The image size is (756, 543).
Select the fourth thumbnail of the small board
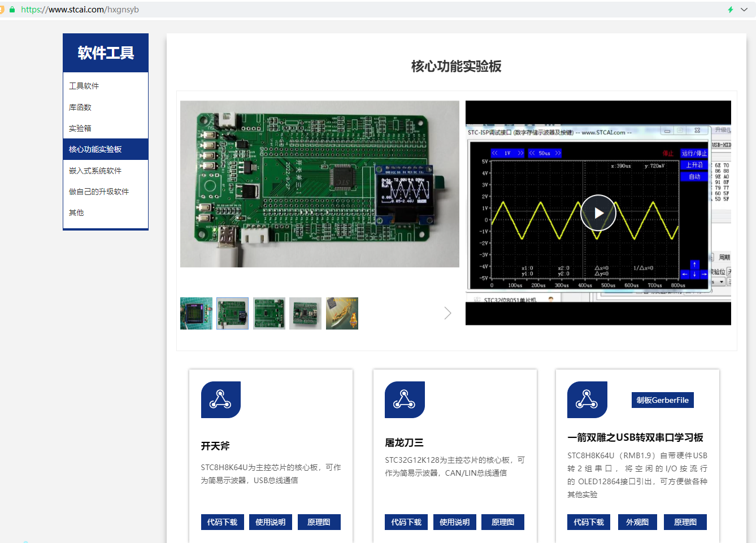pyautogui.click(x=305, y=313)
